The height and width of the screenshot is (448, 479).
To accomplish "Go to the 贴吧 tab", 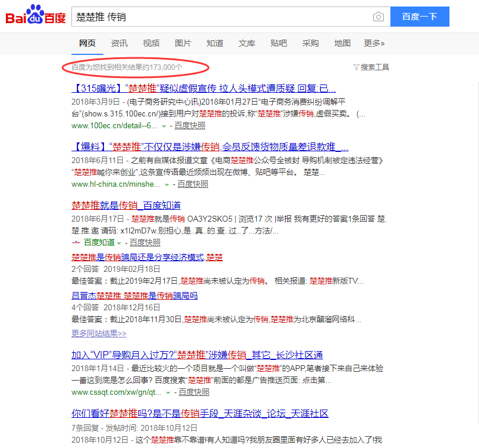I will (279, 43).
